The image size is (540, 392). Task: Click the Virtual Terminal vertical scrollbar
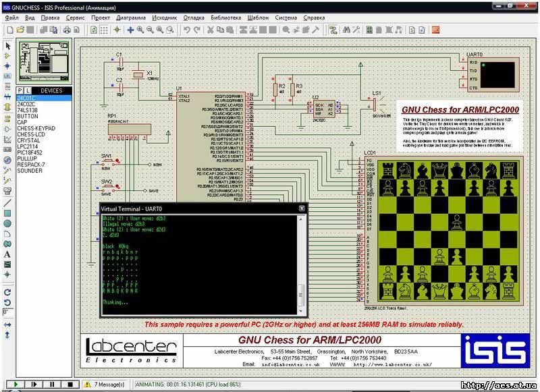tap(300, 264)
